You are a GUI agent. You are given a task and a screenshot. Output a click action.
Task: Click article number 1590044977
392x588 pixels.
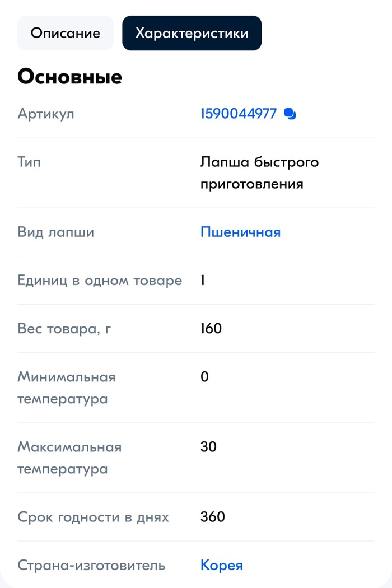click(239, 114)
